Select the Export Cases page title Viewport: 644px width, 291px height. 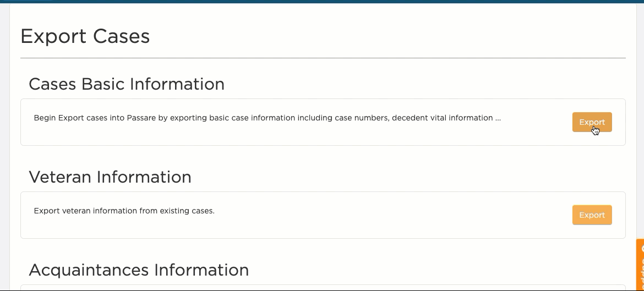[85, 36]
